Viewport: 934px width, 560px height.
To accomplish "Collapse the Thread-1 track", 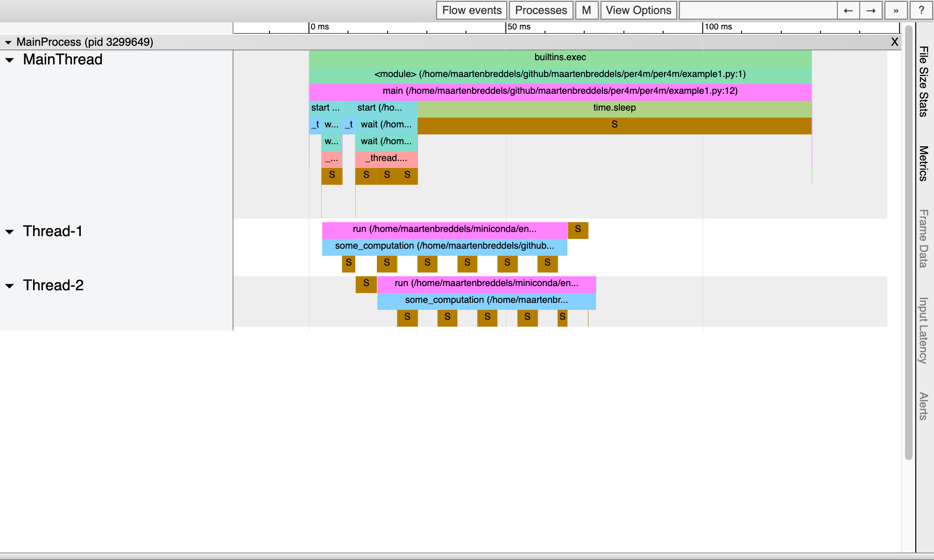I will coord(9,232).
